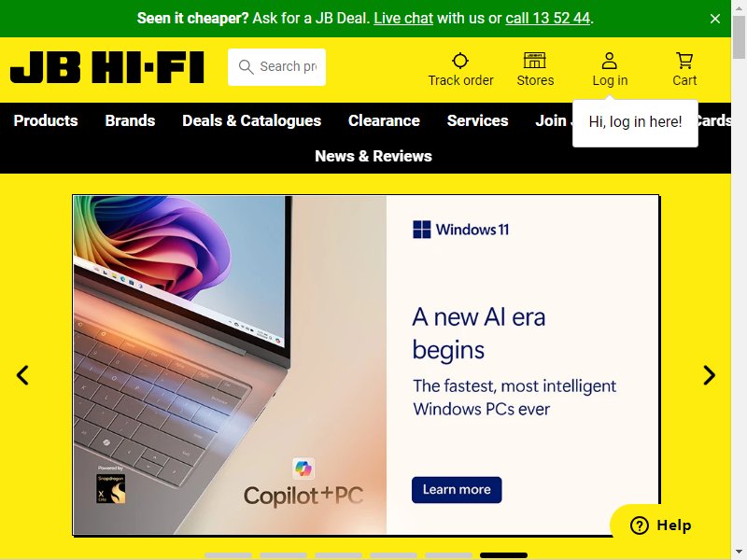This screenshot has width=747, height=560.
Task: Open the Brands menu
Action: point(130,120)
